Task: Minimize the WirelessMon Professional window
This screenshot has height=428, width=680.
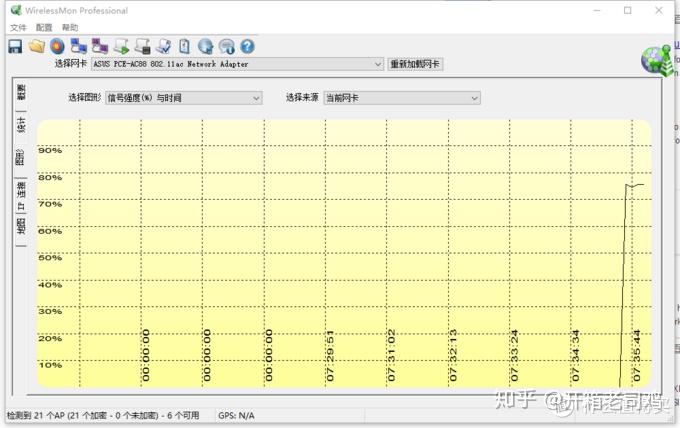Action: (x=597, y=10)
